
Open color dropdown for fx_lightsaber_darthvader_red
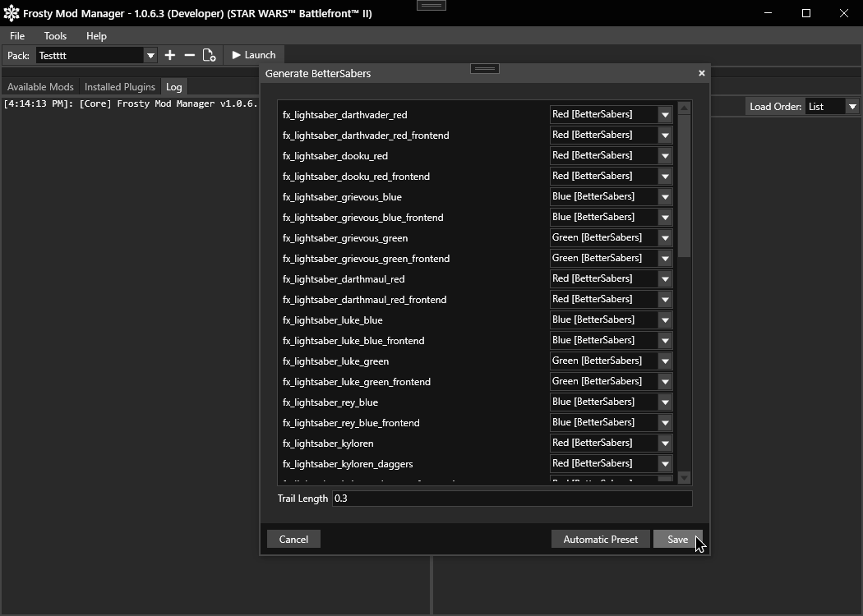pyautogui.click(x=611, y=114)
